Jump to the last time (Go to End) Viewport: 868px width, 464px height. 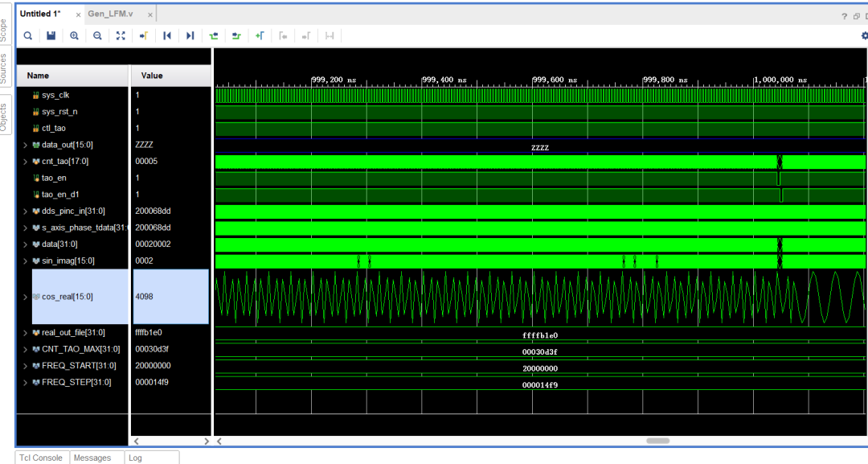190,36
